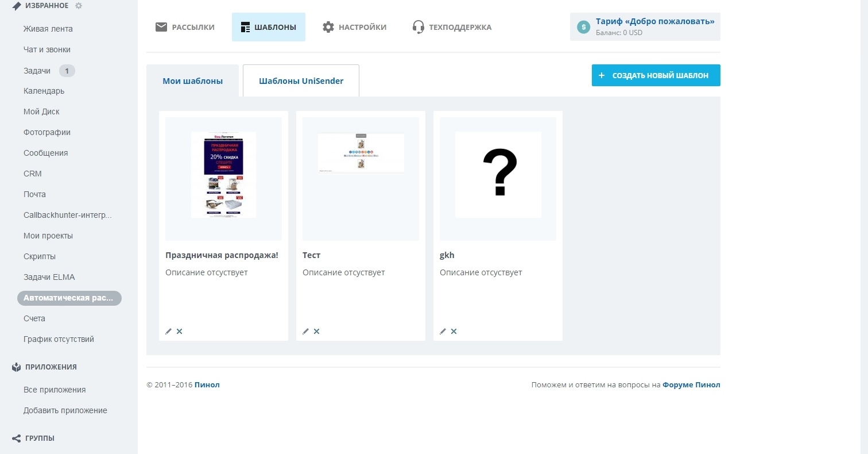The image size is (868, 454).
Task: Click the pencil edit icon under gkh template
Action: 443,331
